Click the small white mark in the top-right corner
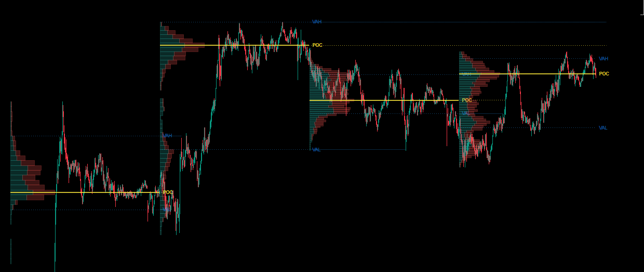 642,15
